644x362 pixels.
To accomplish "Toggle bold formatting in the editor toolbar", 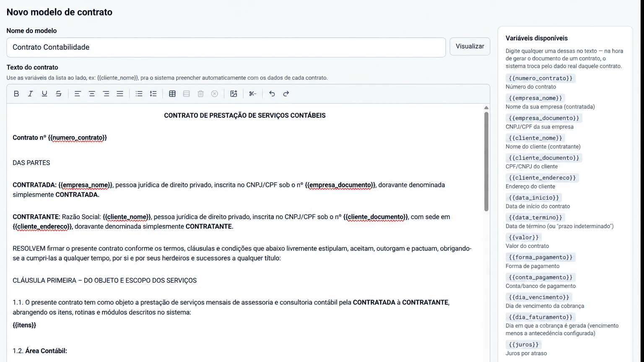I will [x=16, y=94].
